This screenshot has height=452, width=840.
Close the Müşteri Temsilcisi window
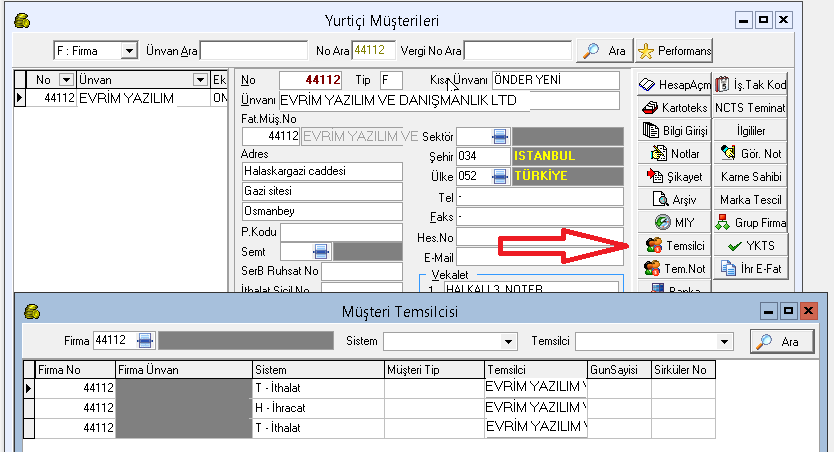[808, 311]
